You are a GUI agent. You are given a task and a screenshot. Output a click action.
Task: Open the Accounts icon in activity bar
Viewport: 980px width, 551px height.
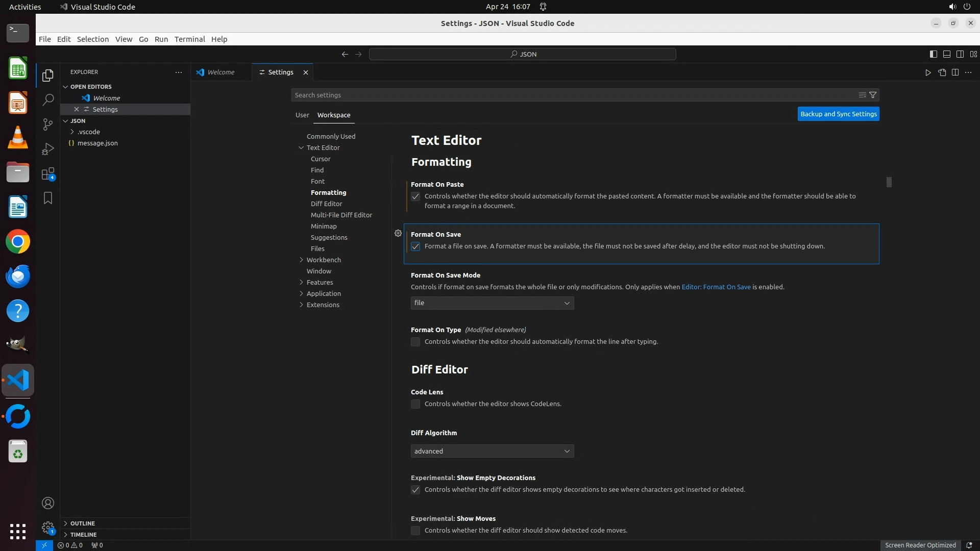point(48,503)
